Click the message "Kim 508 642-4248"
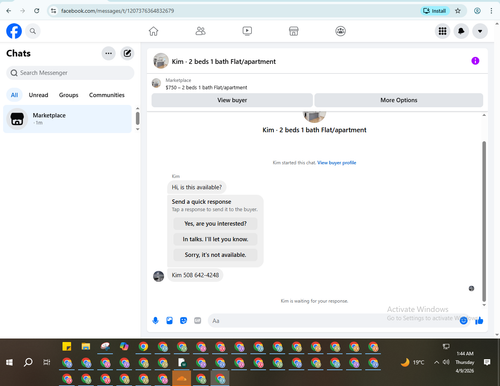Screen dimensions: 500x386 click(x=195, y=275)
